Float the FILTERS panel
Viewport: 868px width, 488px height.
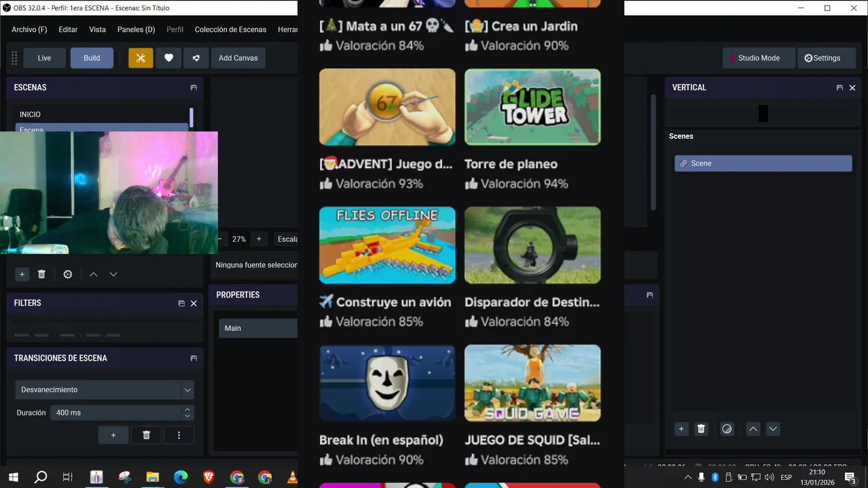pyautogui.click(x=181, y=304)
